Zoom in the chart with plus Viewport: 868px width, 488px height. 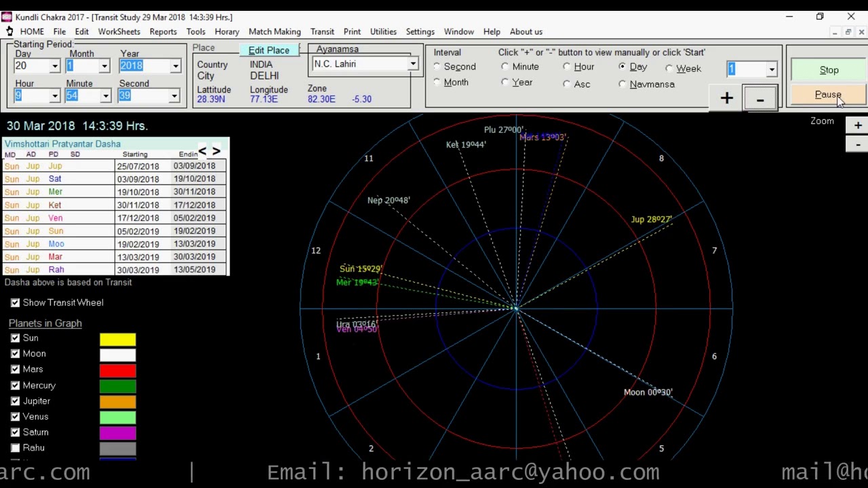(858, 125)
